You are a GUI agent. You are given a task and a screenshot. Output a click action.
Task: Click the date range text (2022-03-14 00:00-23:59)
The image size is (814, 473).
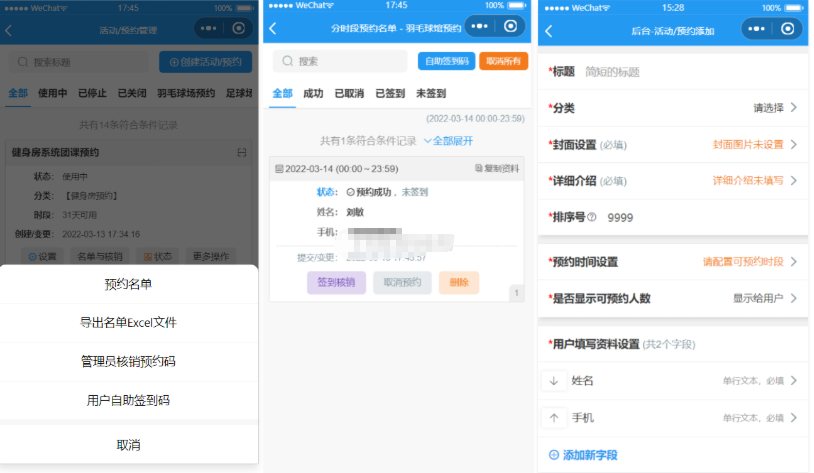click(475, 119)
